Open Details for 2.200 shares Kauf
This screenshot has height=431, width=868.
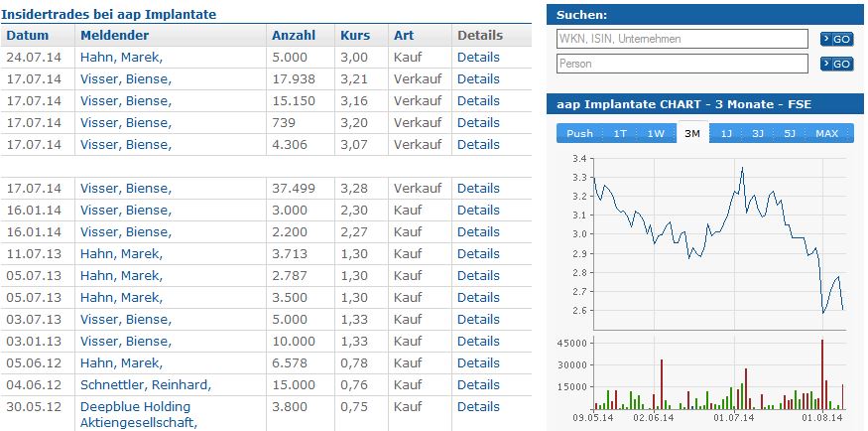click(478, 232)
